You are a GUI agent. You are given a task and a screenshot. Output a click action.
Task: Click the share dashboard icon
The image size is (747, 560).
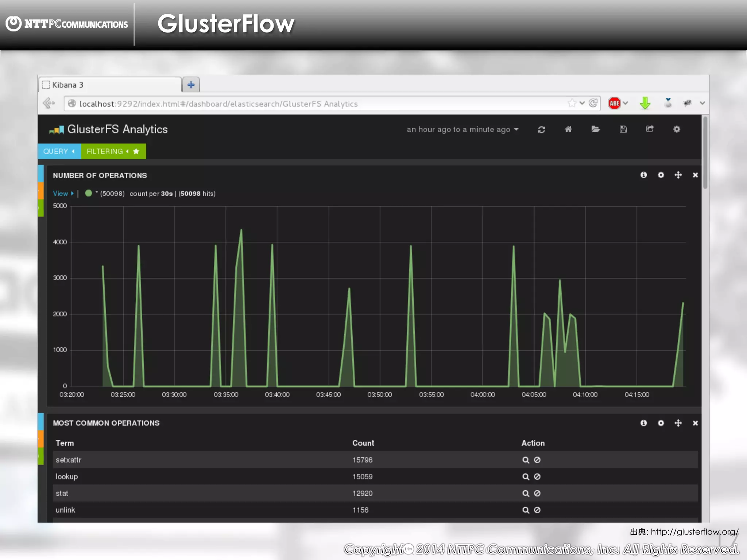650,129
